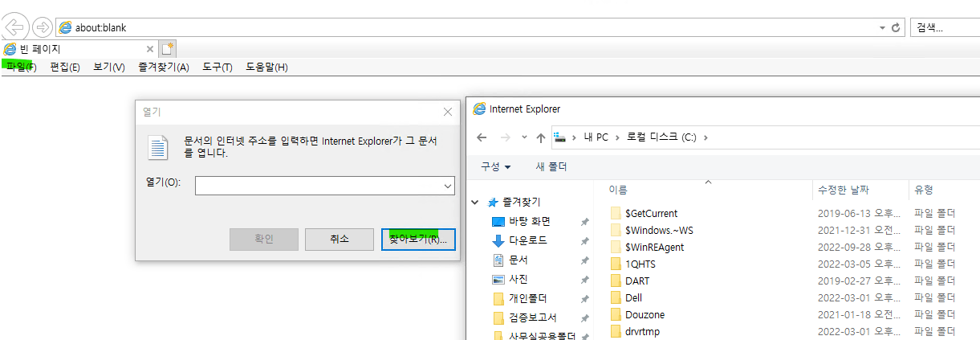Click the 바탕 화면 desktop icon
Viewport: 980px width, 340px height.
pos(498,221)
